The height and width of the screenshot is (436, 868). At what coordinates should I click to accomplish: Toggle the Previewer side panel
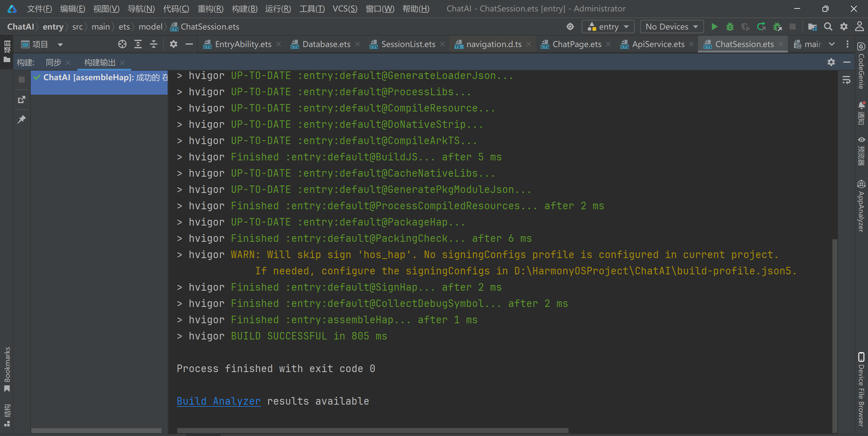pos(861,151)
